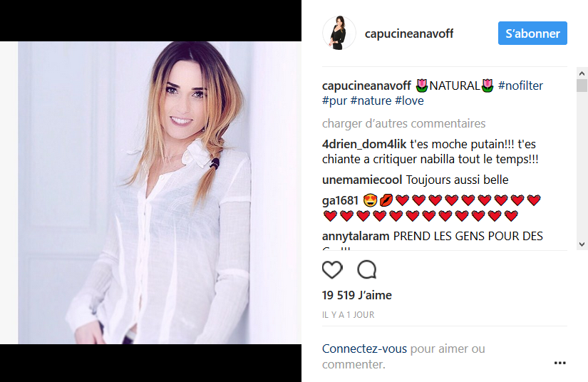The height and width of the screenshot is (382, 588).
Task: Visit commenter ga1681's profile
Action: (x=340, y=200)
